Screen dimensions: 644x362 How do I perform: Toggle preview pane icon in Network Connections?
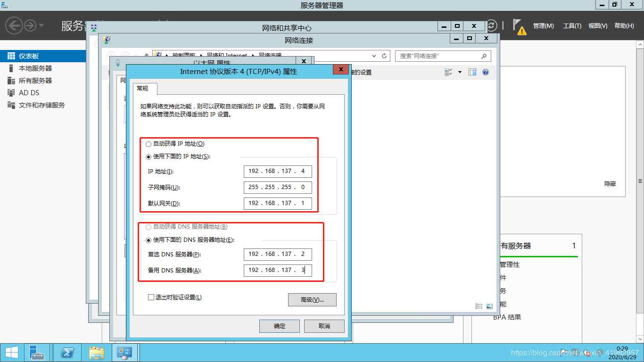(472, 72)
